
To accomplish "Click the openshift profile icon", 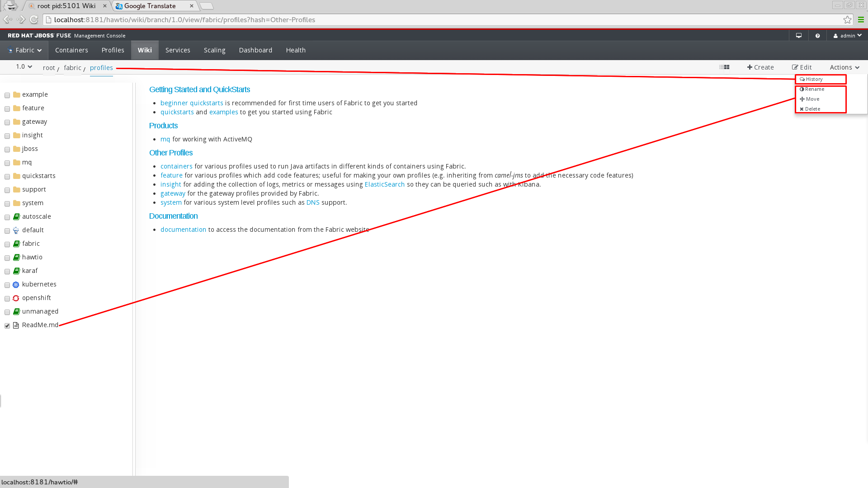I will pos(16,298).
